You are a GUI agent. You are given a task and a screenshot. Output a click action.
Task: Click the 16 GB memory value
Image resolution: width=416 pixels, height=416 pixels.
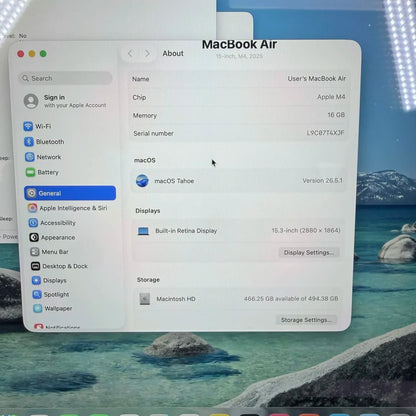coord(336,115)
